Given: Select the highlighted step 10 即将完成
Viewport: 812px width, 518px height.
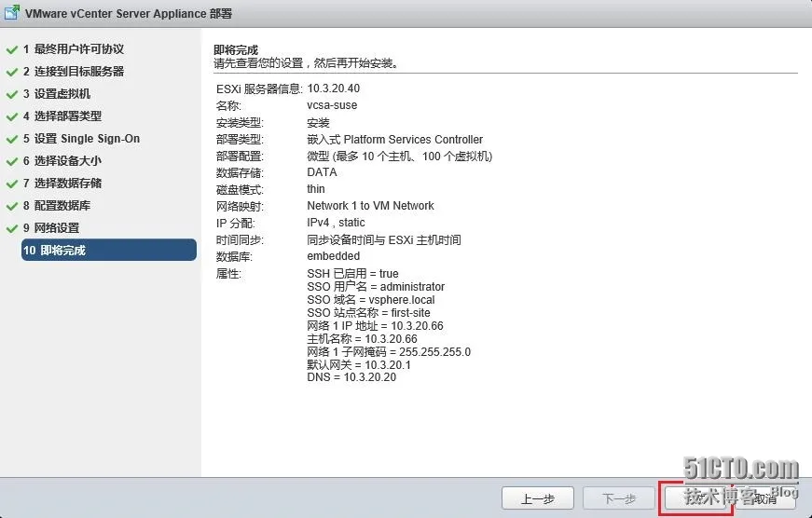Looking at the screenshot, I should coord(109,250).
